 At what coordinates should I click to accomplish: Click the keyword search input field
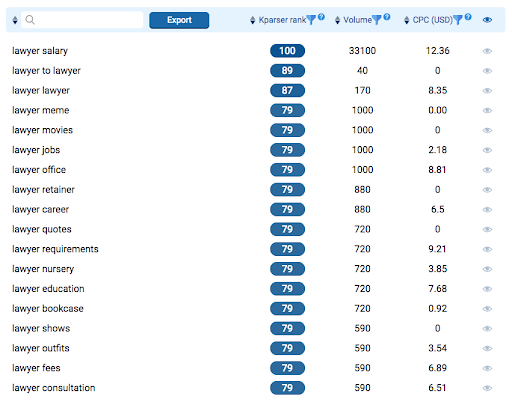tap(82, 20)
